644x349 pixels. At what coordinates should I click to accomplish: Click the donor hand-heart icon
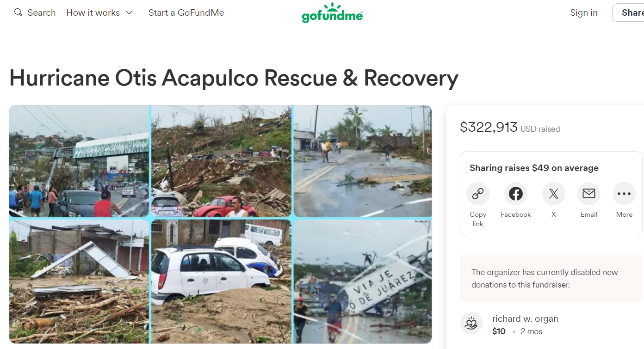471,323
